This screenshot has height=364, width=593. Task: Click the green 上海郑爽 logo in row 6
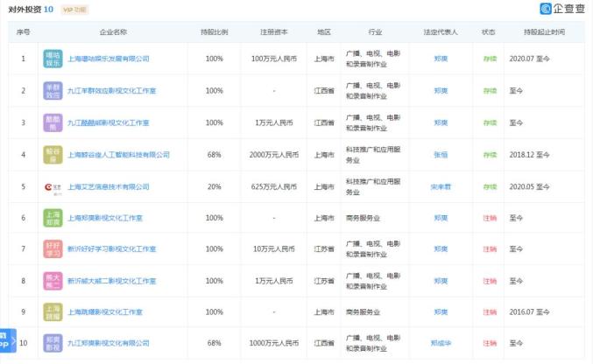(x=53, y=218)
